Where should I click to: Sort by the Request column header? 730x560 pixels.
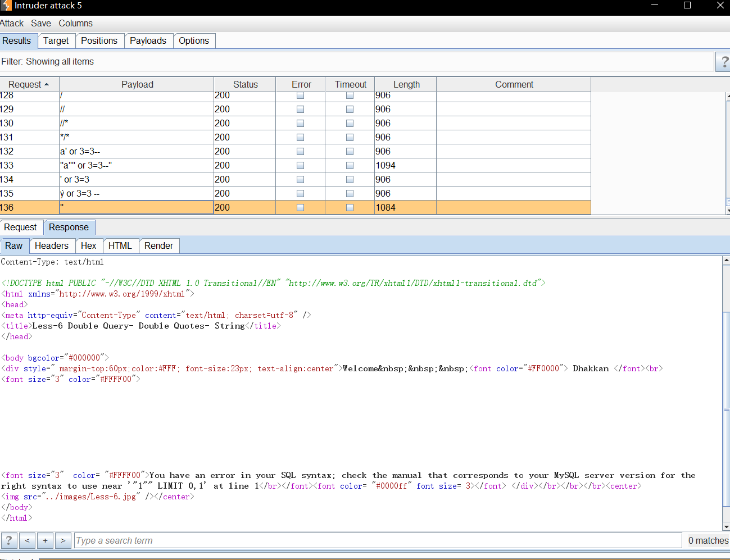coord(29,84)
